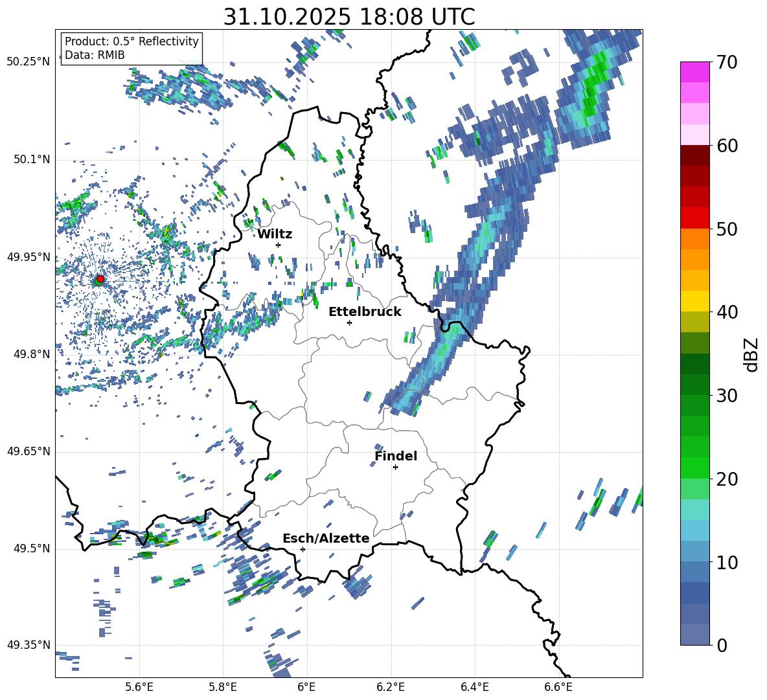Pick the dark maroon colorbar swatch below 60

coord(694,155)
